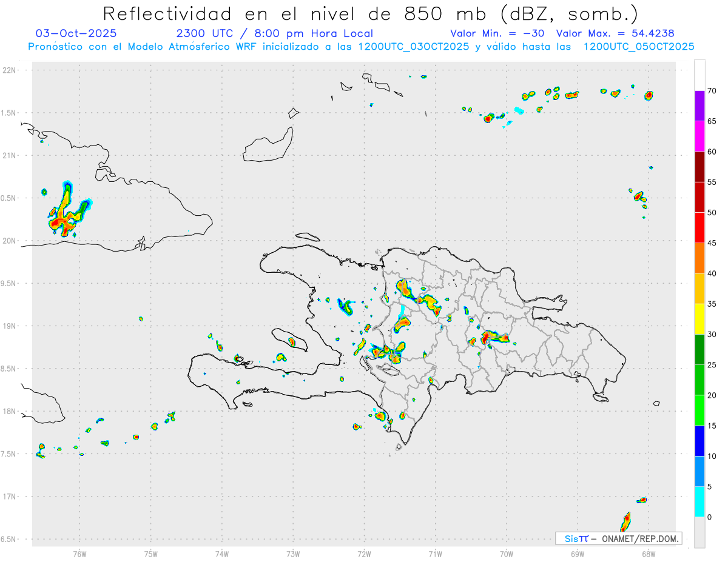This screenshot has width=728, height=562.
Task: Select the '73W' longitude label
Action: [293, 553]
